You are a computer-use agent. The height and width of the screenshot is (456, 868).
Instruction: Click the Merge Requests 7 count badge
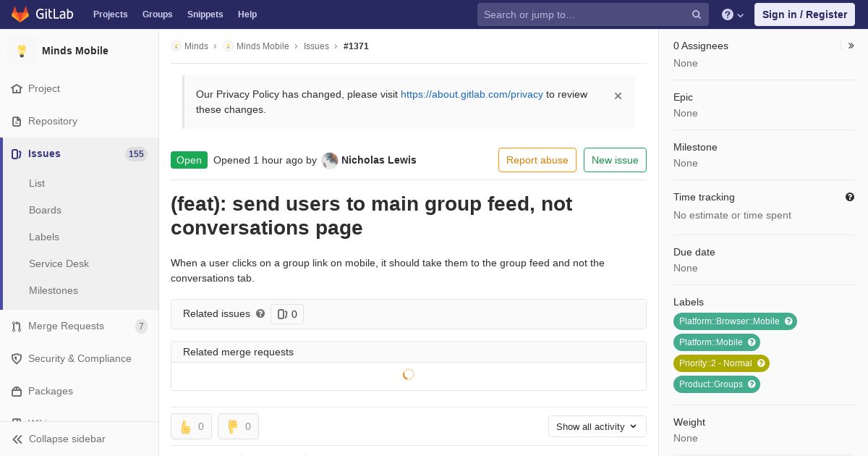[141, 326]
